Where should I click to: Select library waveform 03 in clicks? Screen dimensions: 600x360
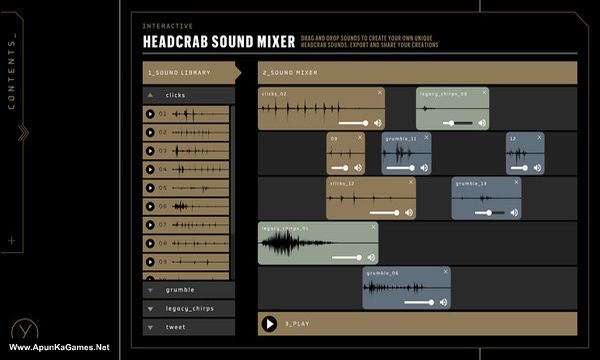(199, 151)
